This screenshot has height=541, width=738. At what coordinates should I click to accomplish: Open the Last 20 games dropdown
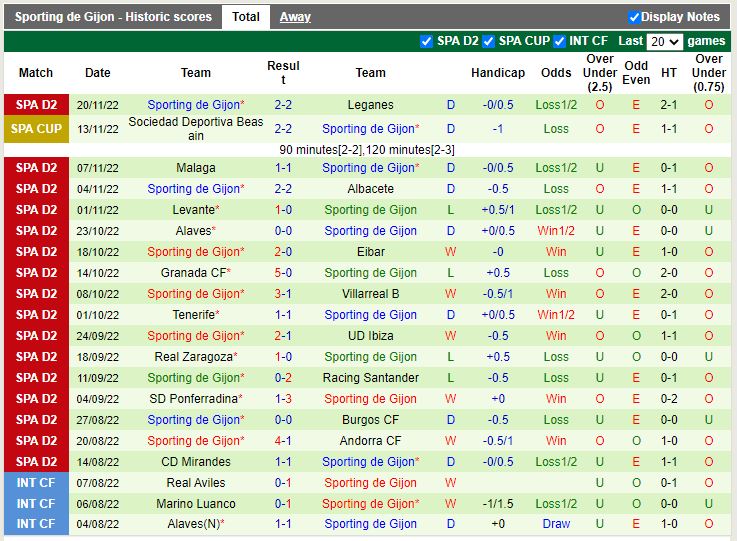(x=665, y=41)
